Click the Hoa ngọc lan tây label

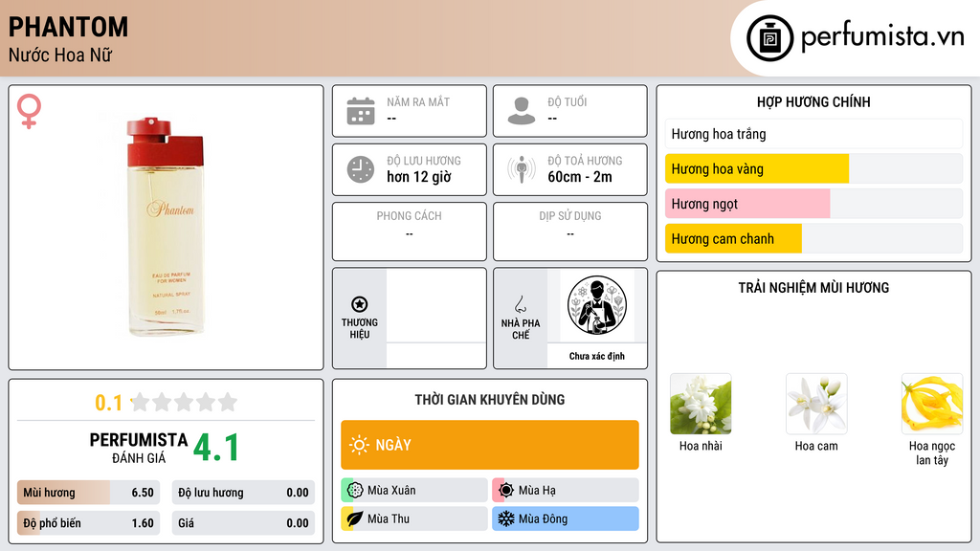[932, 452]
